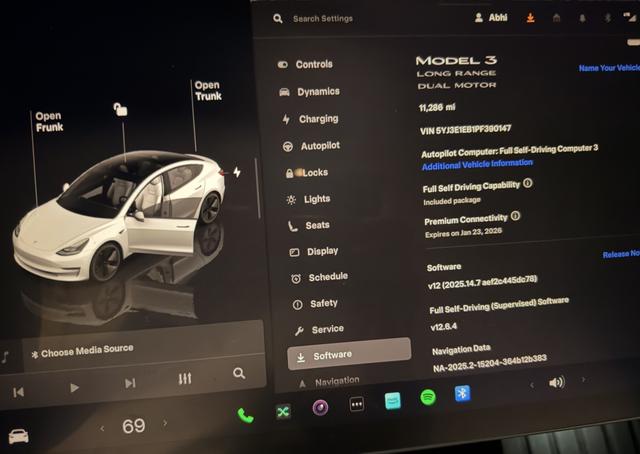
Task: Open the Autopilot settings menu
Action: (x=311, y=146)
